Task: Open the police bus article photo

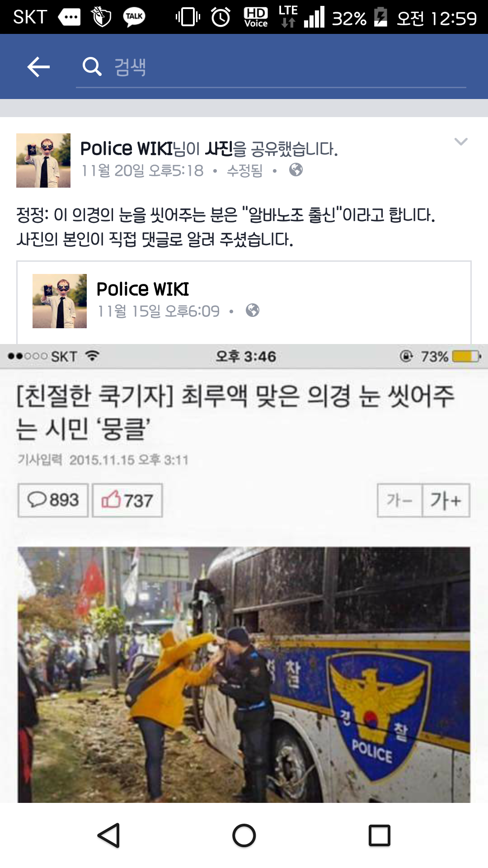Action: point(244,675)
